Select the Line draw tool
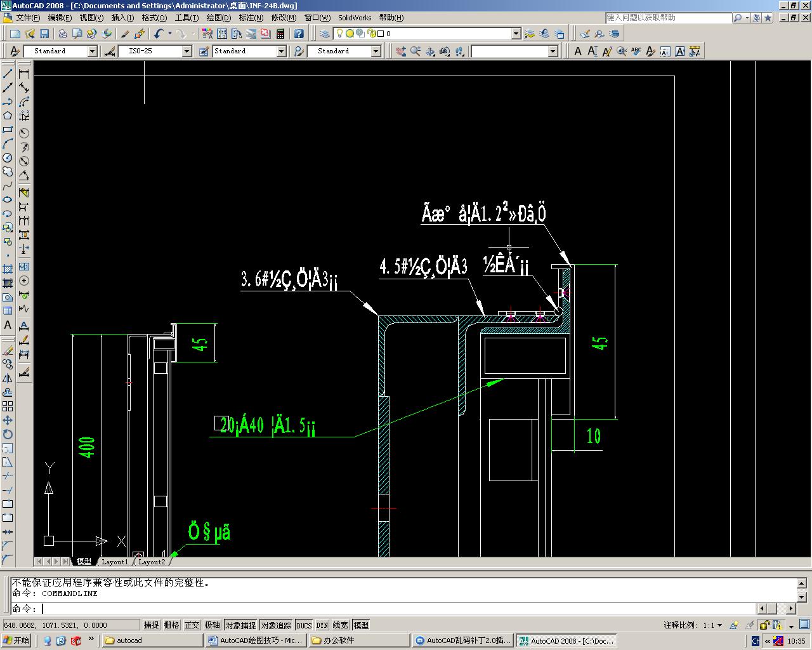 pos(8,74)
